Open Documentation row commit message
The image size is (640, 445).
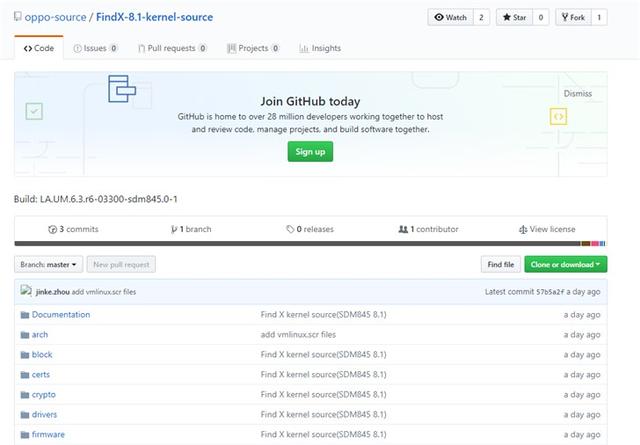coord(323,314)
